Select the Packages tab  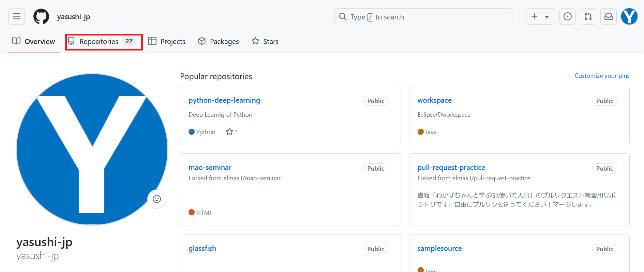pyautogui.click(x=219, y=42)
